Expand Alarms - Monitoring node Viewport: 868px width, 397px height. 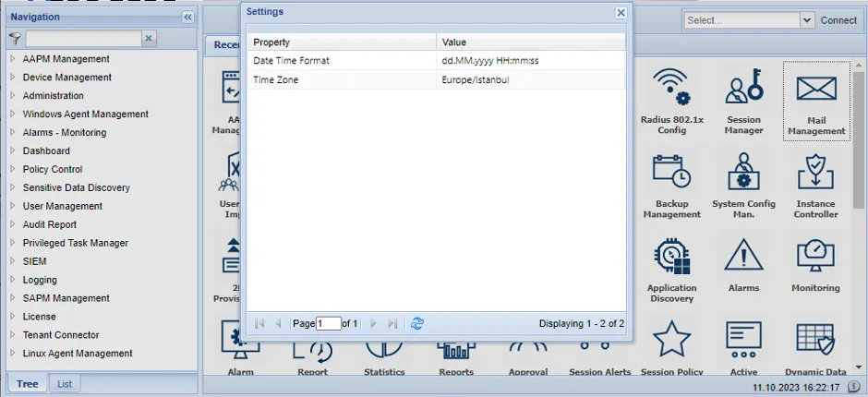13,132
